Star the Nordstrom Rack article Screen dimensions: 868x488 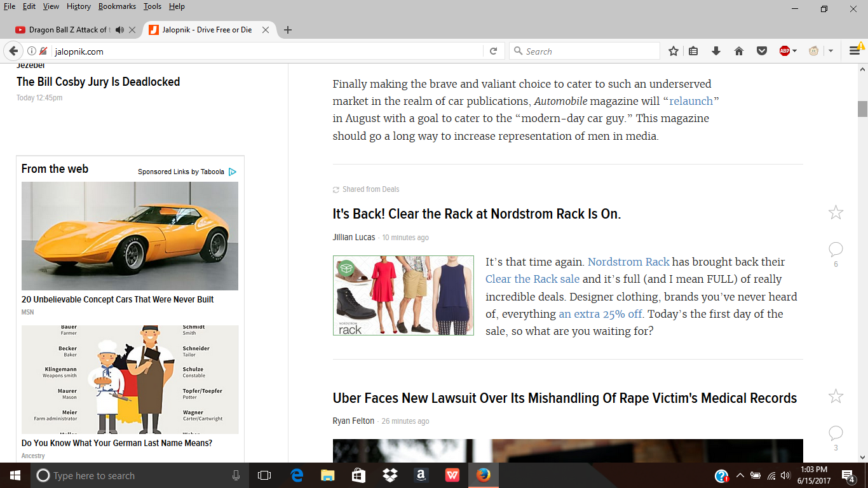tap(836, 213)
